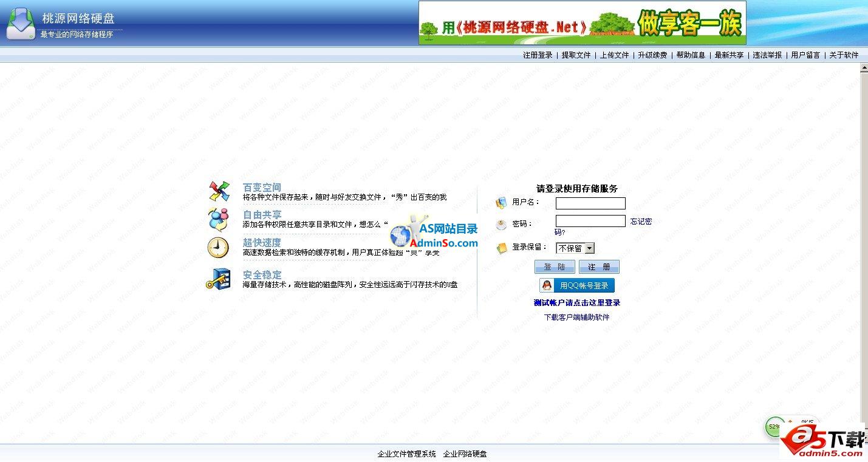Open the 企业文件管理系统 footer link
The width and height of the screenshot is (868, 462).
(406, 454)
